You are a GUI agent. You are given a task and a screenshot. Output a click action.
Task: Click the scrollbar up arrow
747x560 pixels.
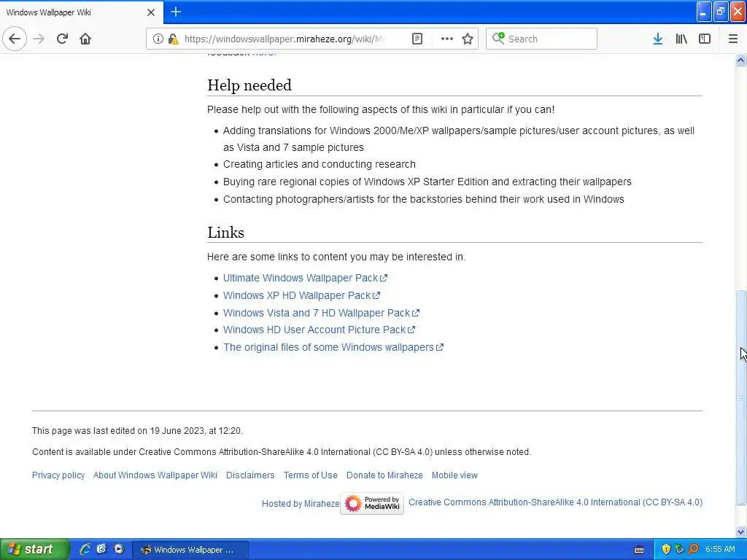click(x=740, y=60)
